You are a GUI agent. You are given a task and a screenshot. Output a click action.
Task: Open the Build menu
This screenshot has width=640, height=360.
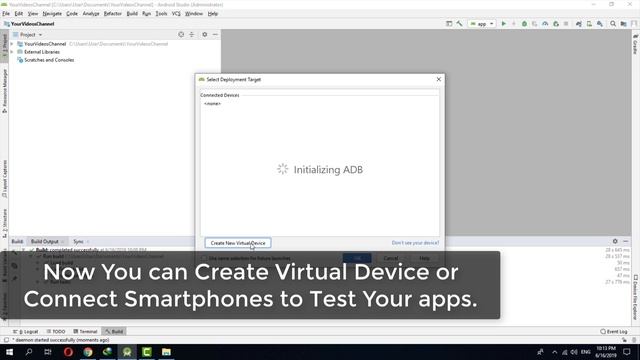coord(132,13)
